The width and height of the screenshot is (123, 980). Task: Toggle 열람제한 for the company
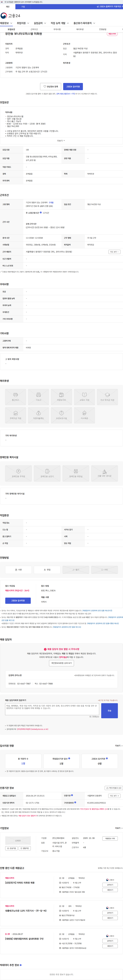coord(25,848)
